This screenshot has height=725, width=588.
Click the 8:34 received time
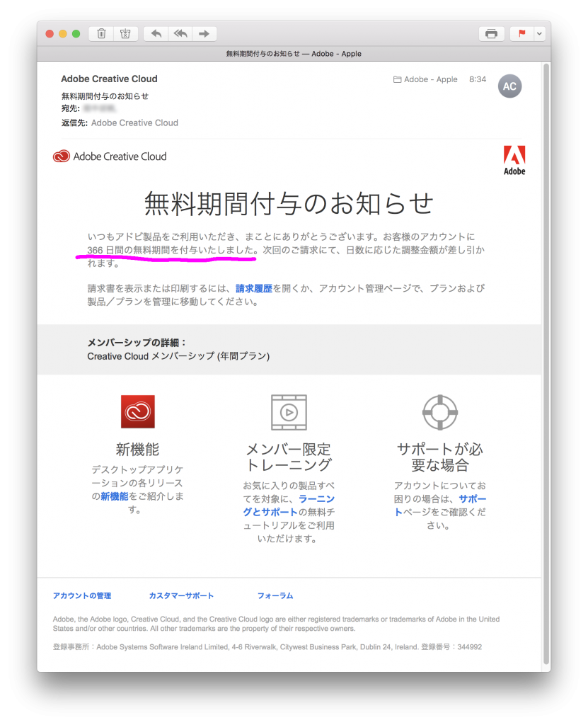point(478,79)
